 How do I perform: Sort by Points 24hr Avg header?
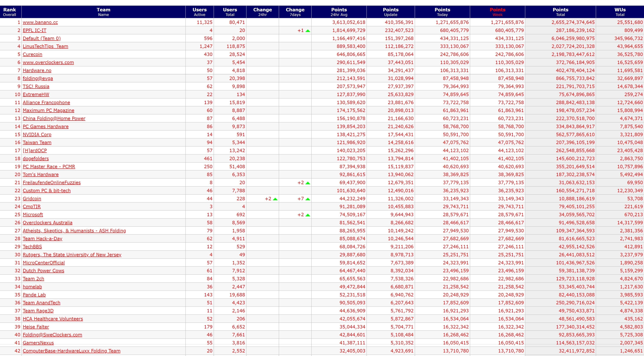[x=339, y=12]
